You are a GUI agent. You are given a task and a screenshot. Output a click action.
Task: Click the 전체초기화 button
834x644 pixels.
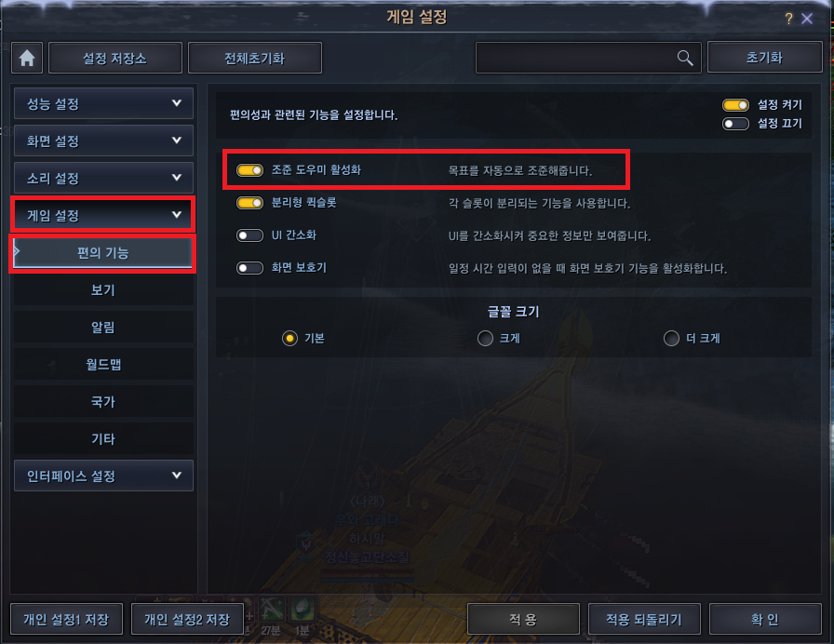[x=255, y=58]
